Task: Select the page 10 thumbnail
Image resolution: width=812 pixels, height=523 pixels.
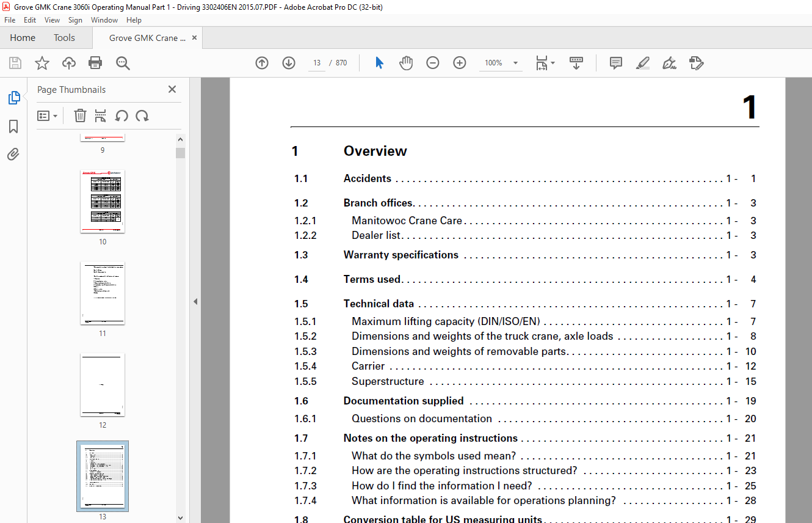Action: (x=103, y=202)
